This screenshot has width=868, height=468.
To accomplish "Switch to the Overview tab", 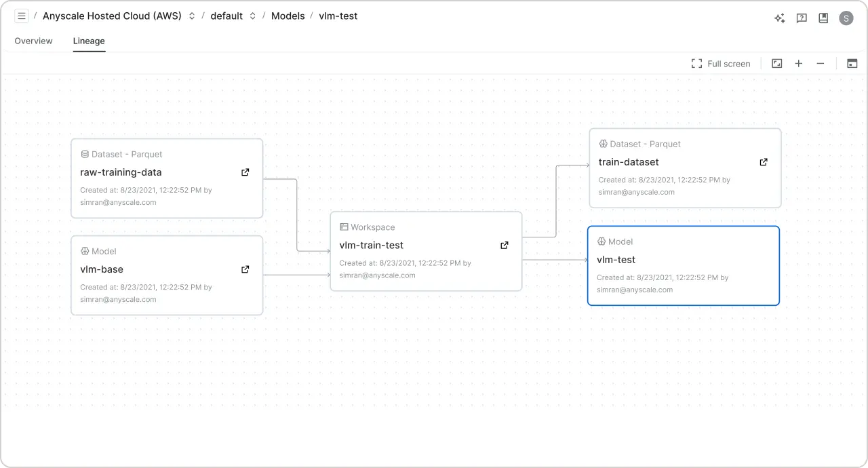I will (33, 41).
